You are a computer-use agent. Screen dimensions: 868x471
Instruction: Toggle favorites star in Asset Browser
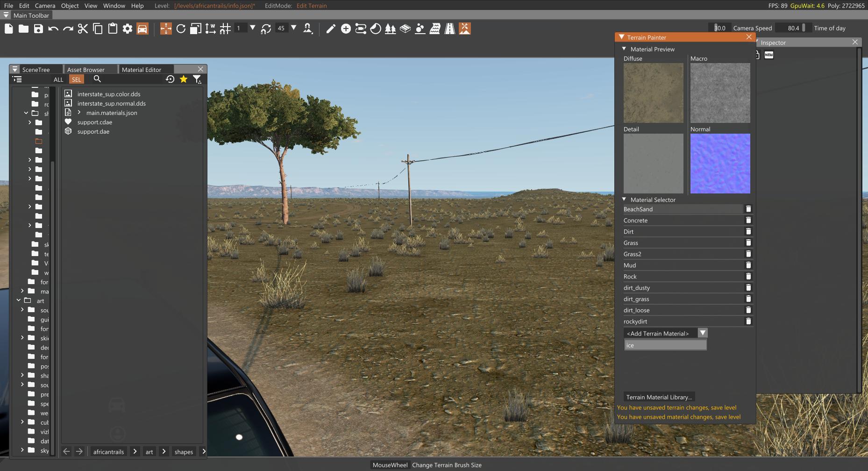pos(184,79)
